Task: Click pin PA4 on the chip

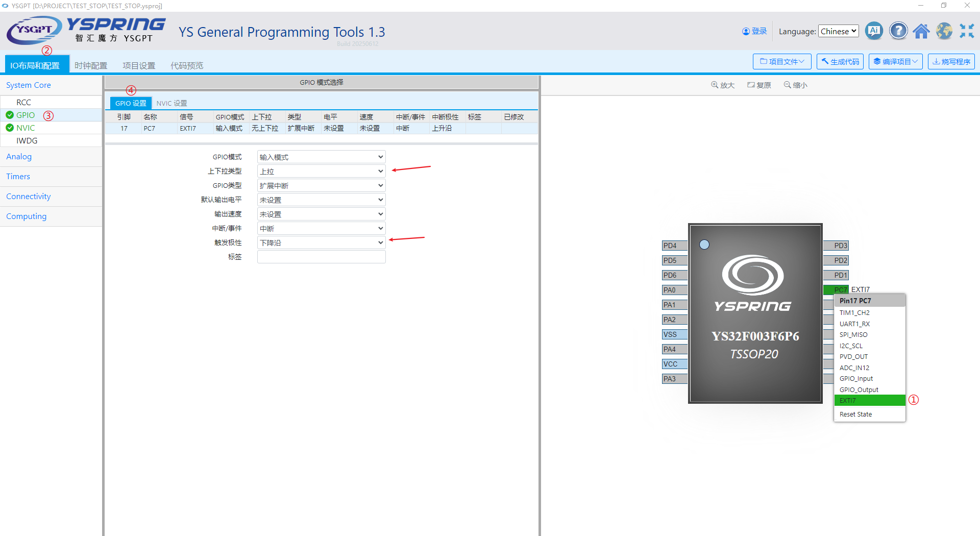Action: (674, 349)
